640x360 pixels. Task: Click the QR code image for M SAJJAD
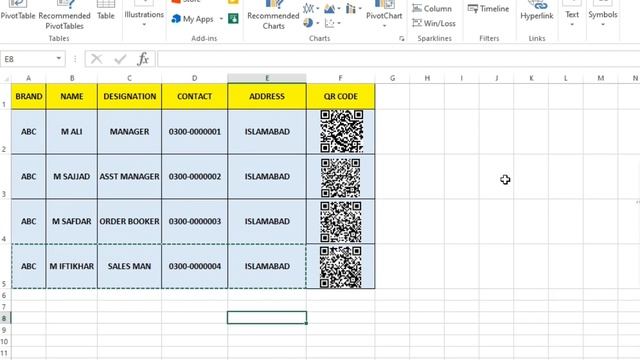(340, 178)
